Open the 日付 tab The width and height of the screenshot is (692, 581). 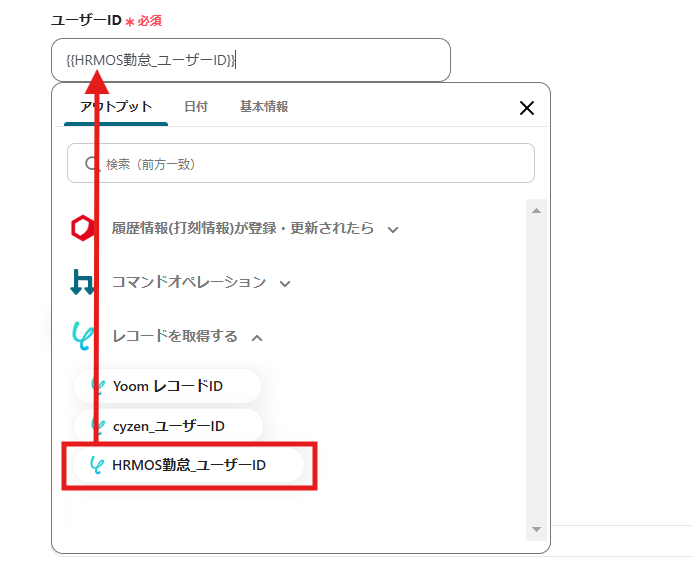[x=196, y=107]
